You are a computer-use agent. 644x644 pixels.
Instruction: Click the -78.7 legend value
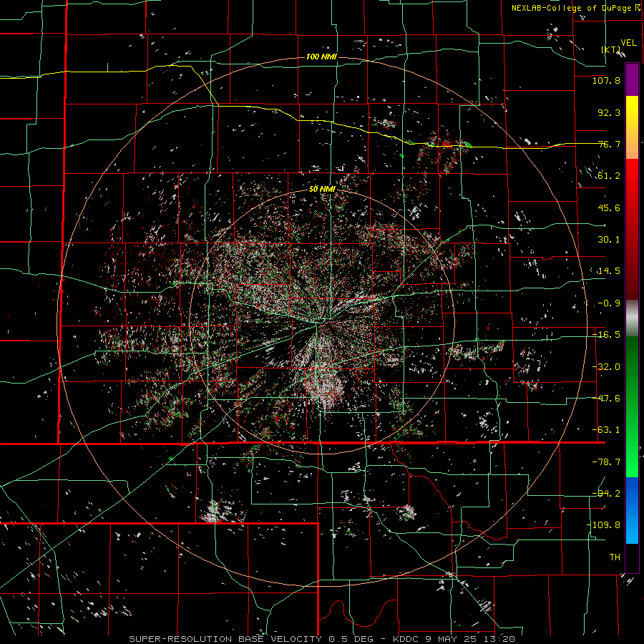[606, 462]
